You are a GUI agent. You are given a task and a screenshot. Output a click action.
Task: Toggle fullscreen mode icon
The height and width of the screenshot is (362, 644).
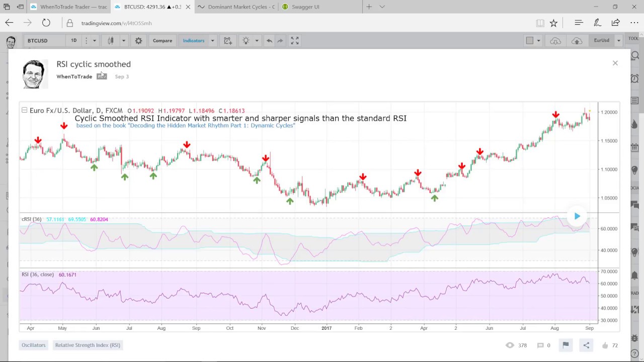pyautogui.click(x=295, y=41)
